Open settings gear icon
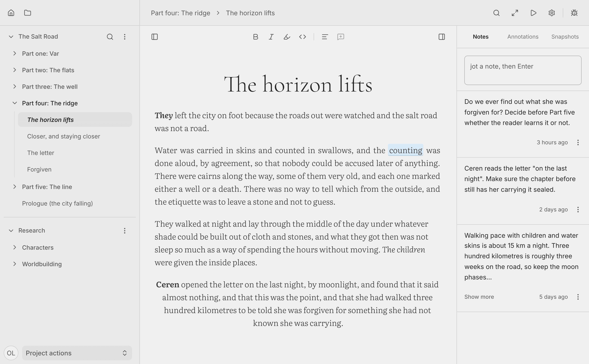The width and height of the screenshot is (589, 364). pyautogui.click(x=552, y=13)
